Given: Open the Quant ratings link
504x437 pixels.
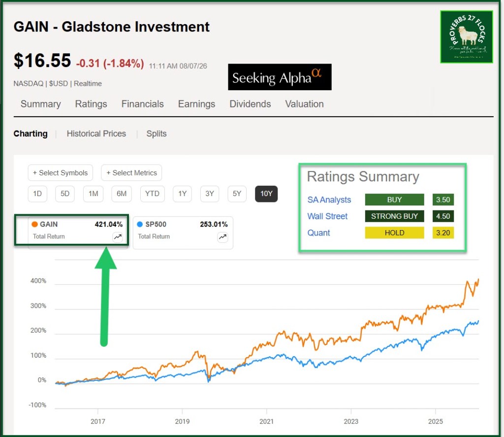Looking at the screenshot, I should pyautogui.click(x=318, y=233).
